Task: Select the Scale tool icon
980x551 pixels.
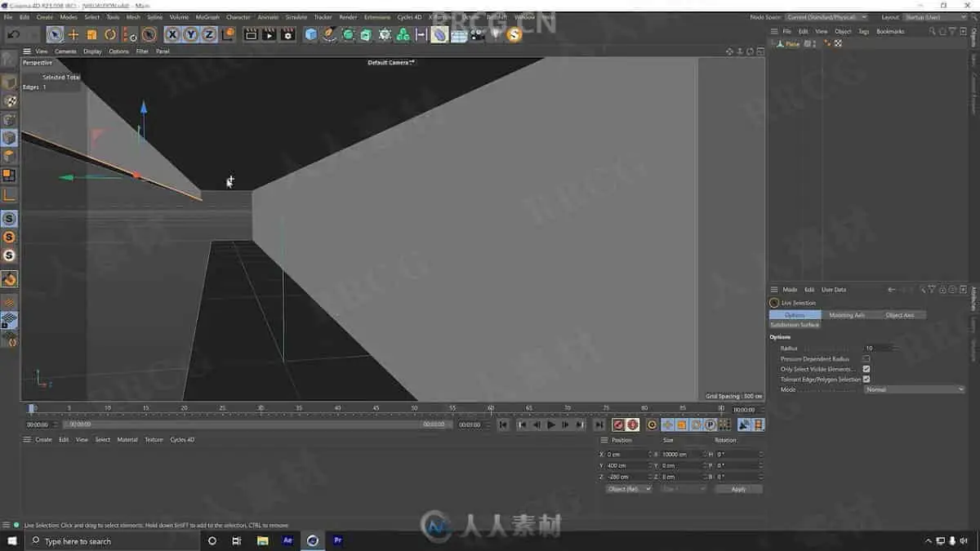Action: coord(91,34)
